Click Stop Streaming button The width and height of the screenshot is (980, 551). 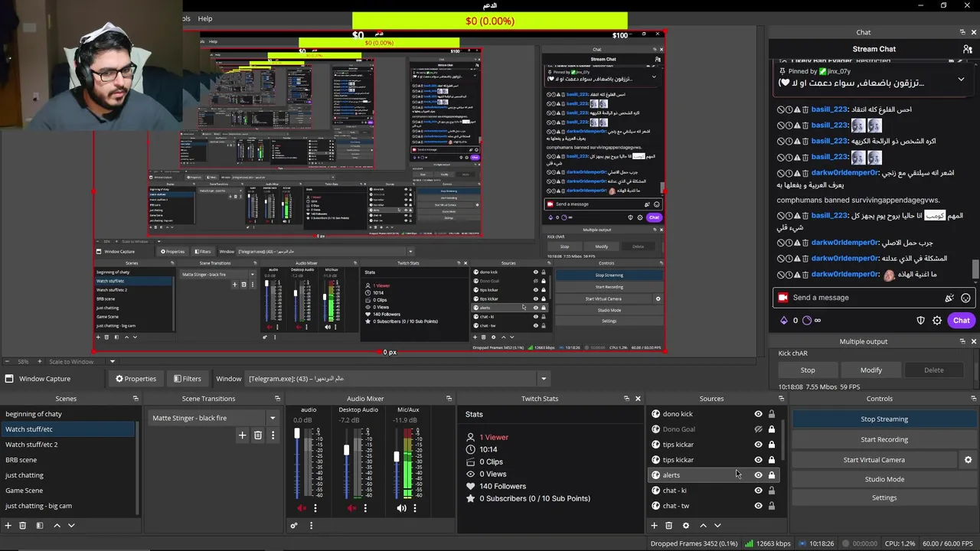[884, 419]
